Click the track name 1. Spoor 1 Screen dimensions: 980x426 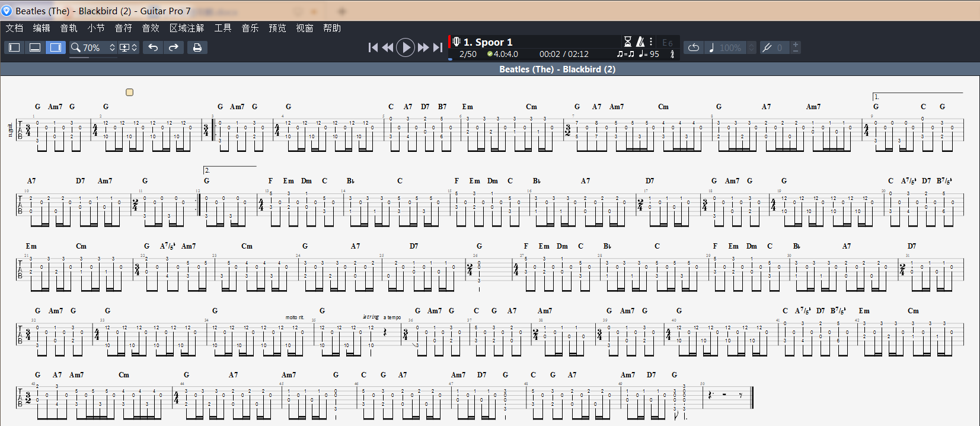pyautogui.click(x=488, y=42)
